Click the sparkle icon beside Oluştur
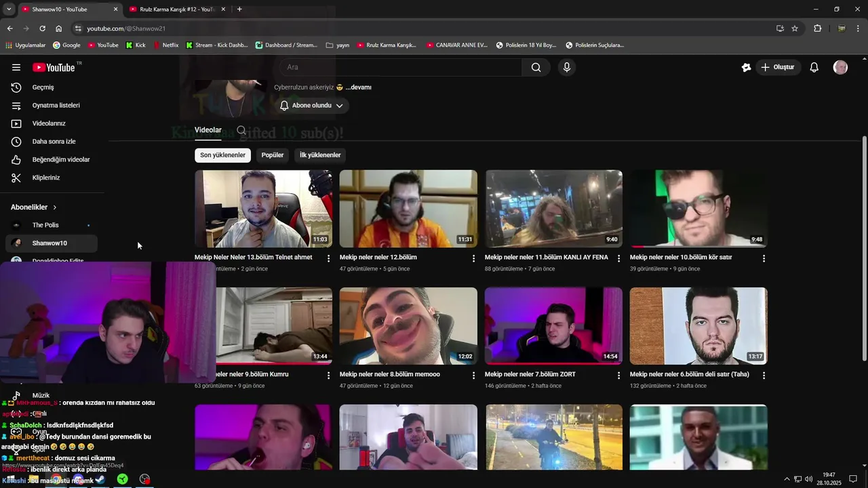This screenshot has height=488, width=868. pyautogui.click(x=746, y=67)
